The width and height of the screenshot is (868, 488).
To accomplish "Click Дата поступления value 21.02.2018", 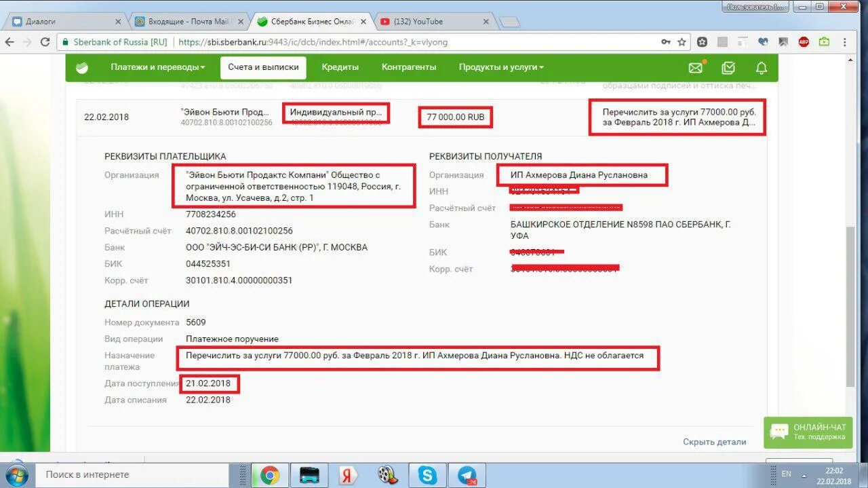I will point(208,383).
